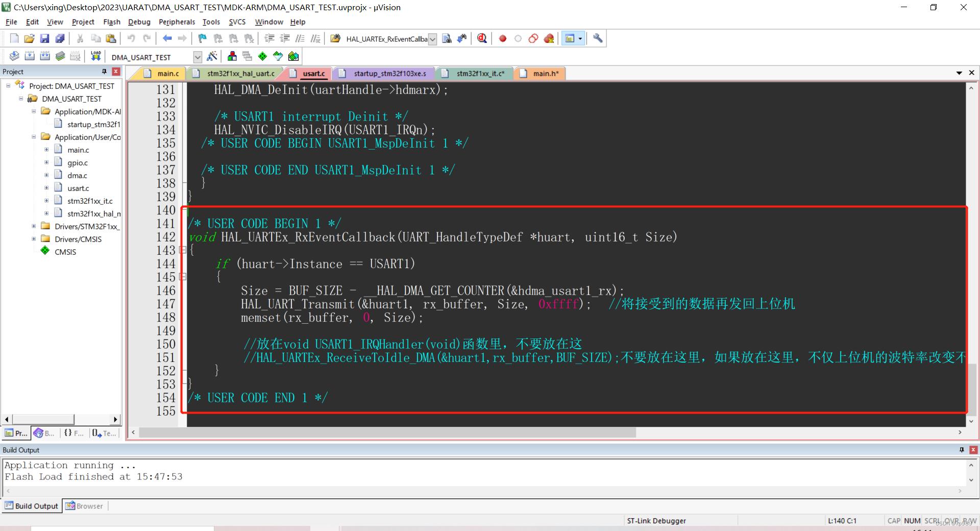Open the HAL_UARTEx_RxEventCallback function dropdown
The width and height of the screenshot is (980, 531).
coord(433,39)
